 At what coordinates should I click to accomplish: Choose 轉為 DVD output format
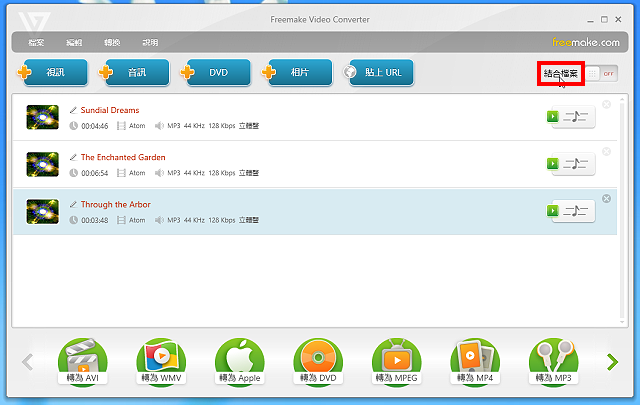318,362
